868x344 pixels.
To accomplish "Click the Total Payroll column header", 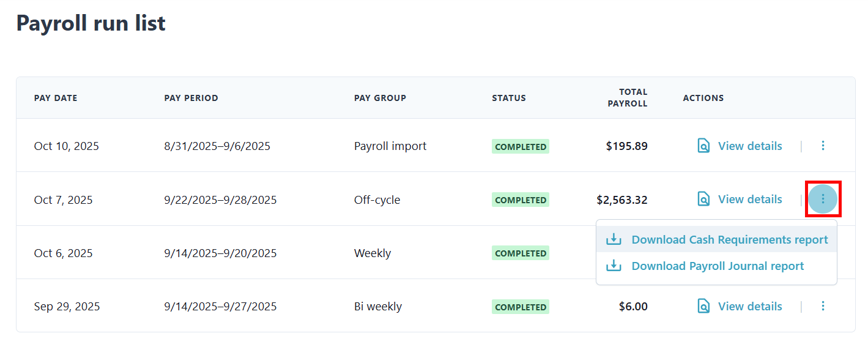I will tap(628, 98).
